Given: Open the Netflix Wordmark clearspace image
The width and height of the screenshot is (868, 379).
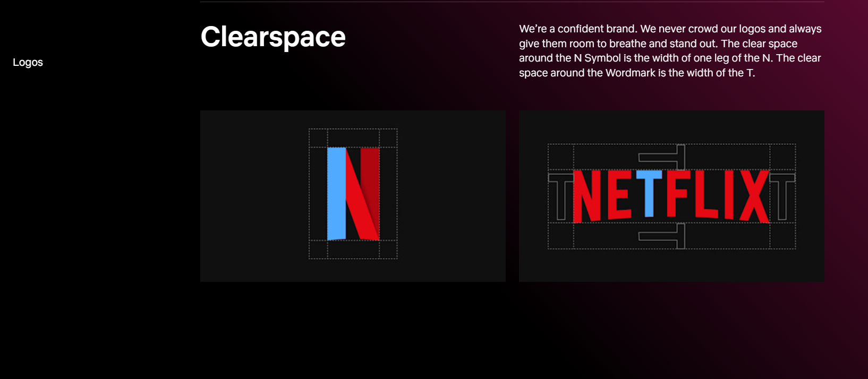Looking at the screenshot, I should 671,196.
